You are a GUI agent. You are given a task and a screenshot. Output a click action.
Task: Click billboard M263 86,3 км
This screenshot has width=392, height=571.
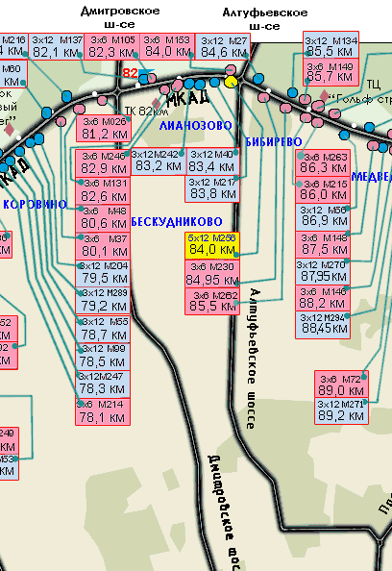[323, 162]
